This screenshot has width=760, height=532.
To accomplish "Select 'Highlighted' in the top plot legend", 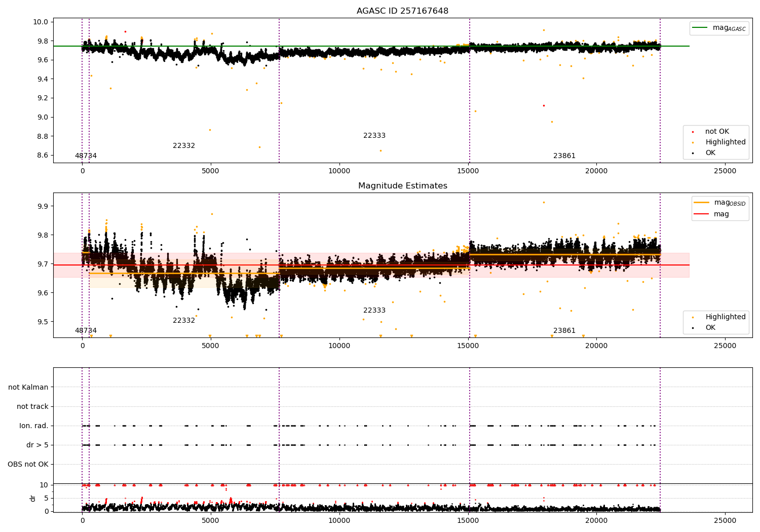I will click(x=720, y=142).
